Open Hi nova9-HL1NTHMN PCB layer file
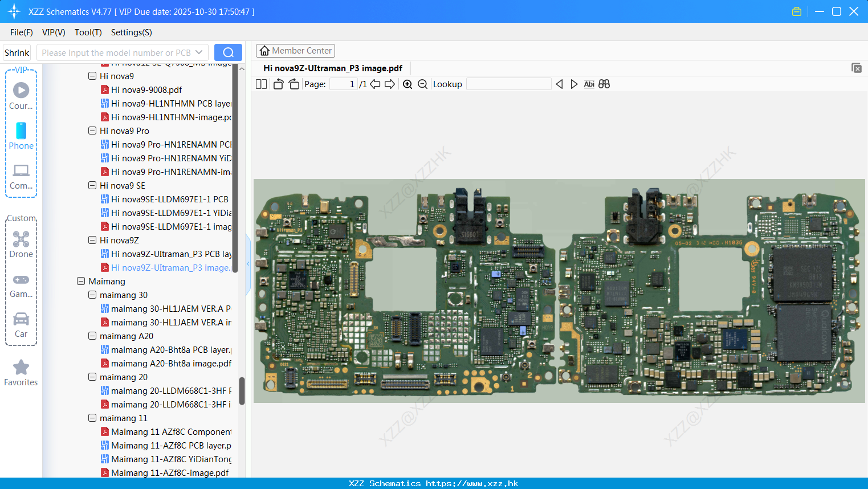This screenshot has height=489, width=868. coord(166,103)
